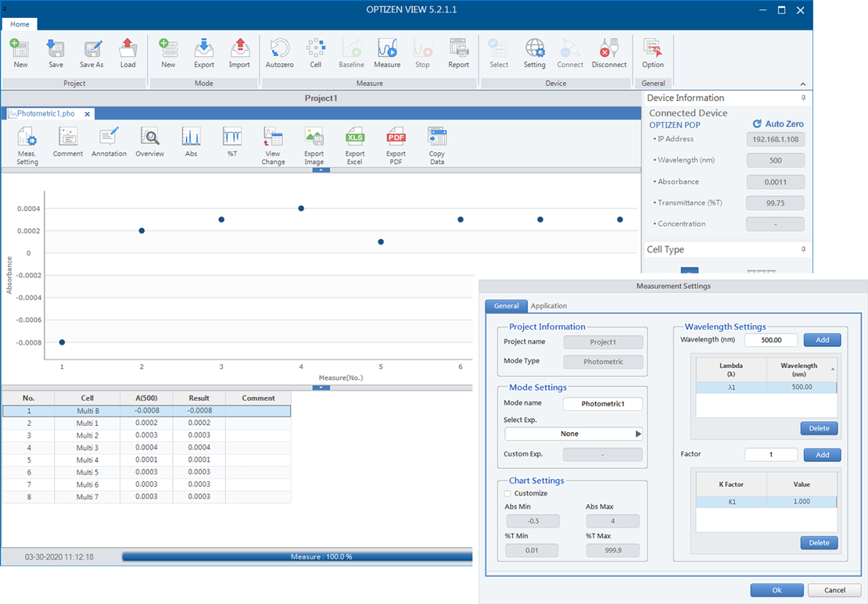Select the Annotation tool
Image resolution: width=868 pixels, height=604 pixels.
tap(109, 142)
